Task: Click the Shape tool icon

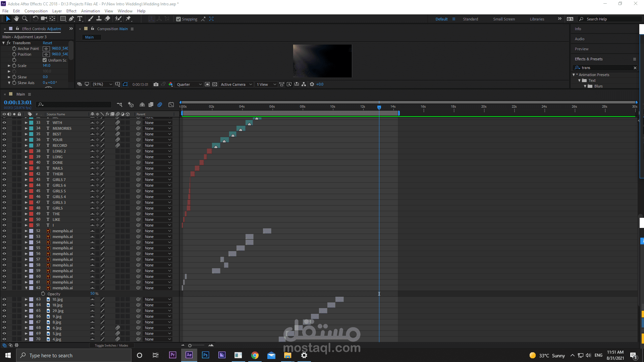Action: point(62,19)
